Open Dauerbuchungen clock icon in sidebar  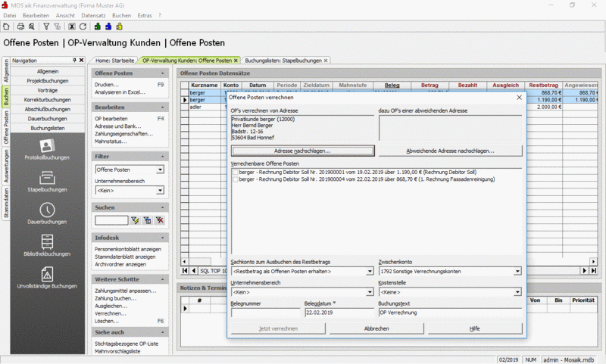click(47, 210)
